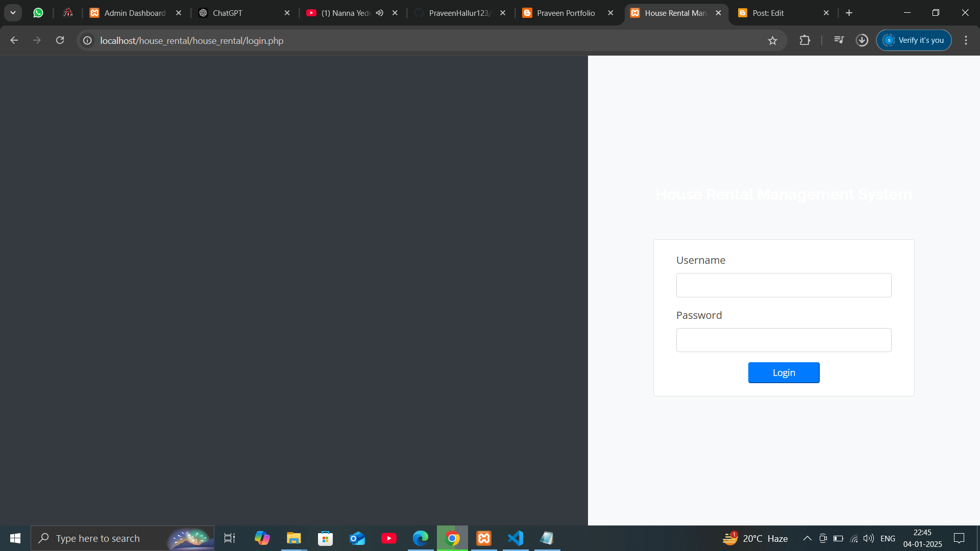This screenshot has width=980, height=551.
Task: Reload the current page
Action: click(x=60, y=40)
